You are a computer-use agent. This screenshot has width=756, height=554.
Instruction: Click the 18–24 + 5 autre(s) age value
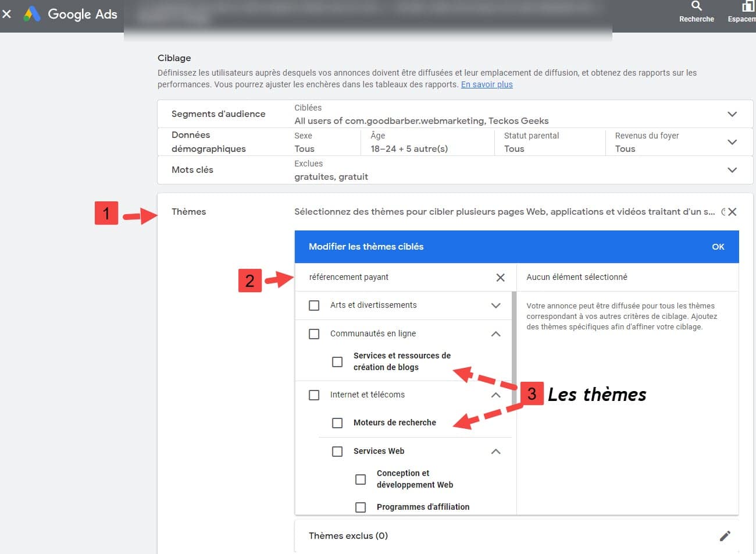click(409, 149)
